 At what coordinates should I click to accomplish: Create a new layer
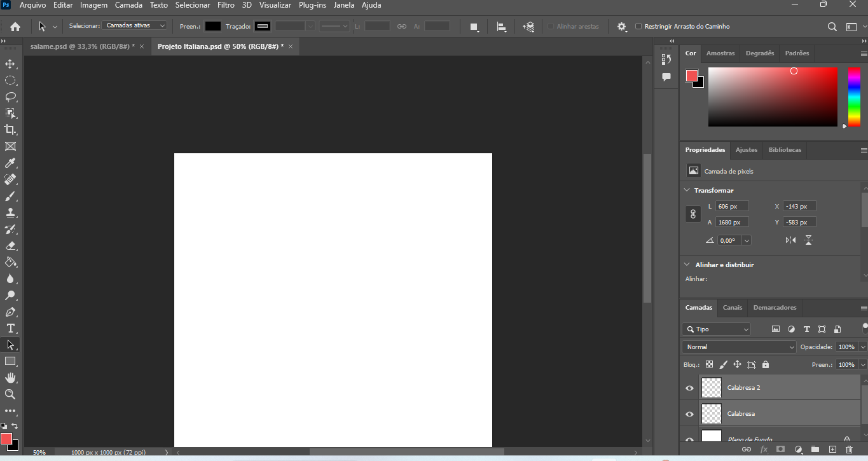click(832, 450)
